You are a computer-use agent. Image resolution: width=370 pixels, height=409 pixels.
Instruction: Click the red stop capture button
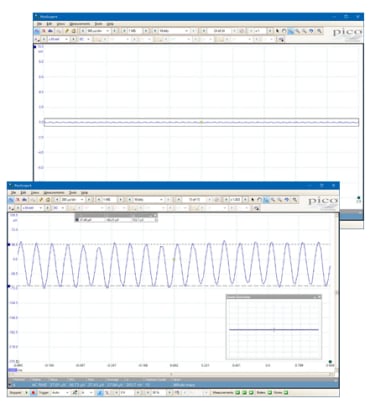pos(33,393)
